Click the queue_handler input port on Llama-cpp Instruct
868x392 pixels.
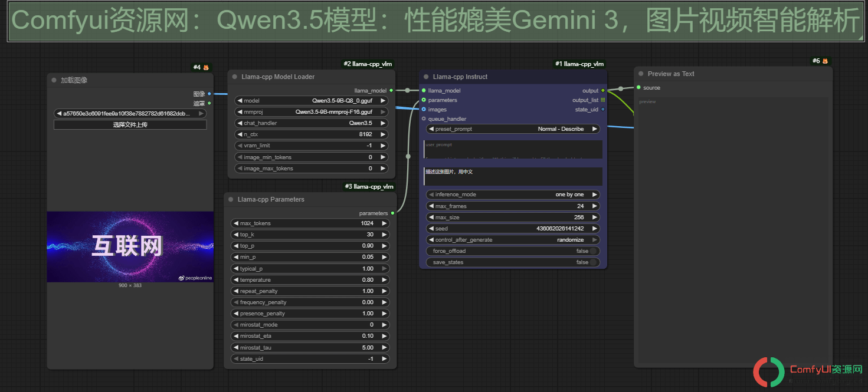424,119
